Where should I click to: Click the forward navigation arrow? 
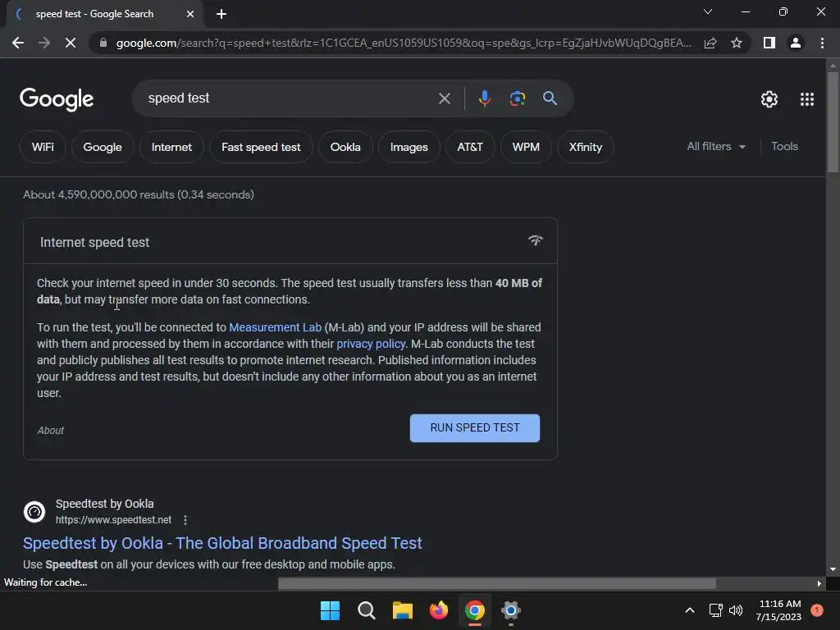[44, 43]
